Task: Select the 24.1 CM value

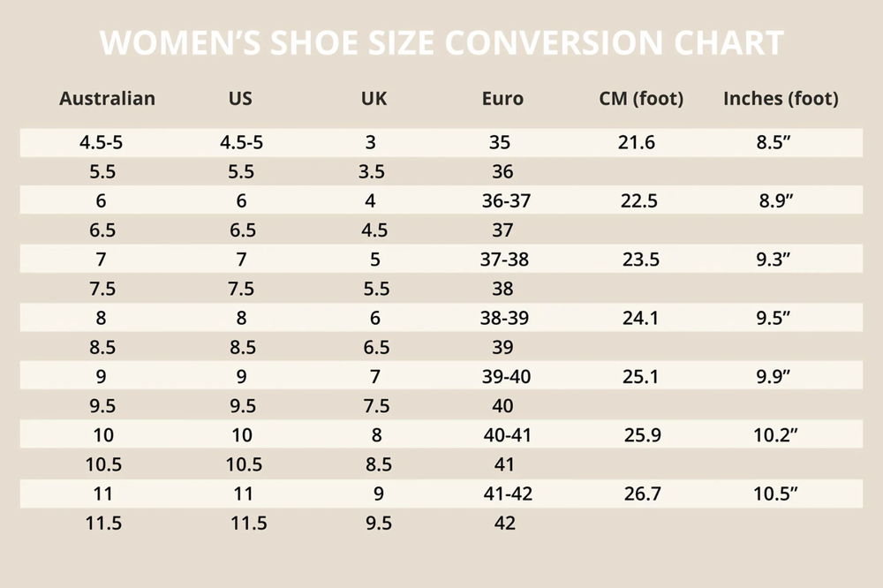Action: pos(640,318)
